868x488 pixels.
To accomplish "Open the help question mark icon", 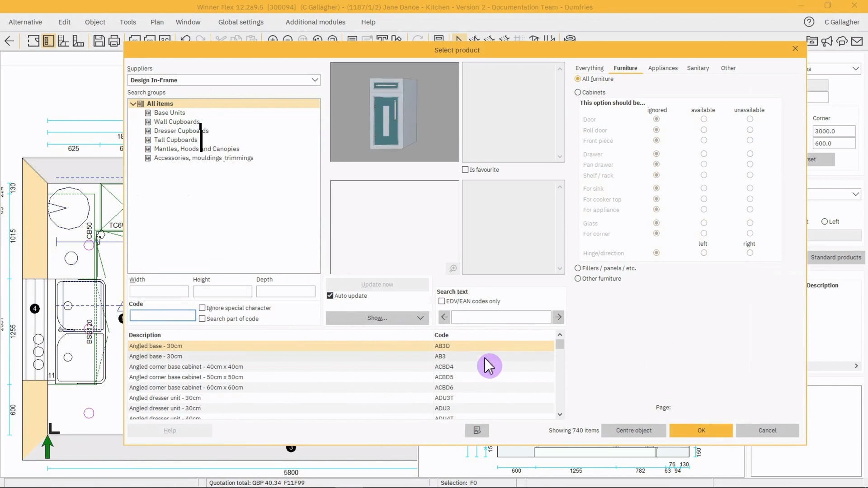I will tap(809, 22).
